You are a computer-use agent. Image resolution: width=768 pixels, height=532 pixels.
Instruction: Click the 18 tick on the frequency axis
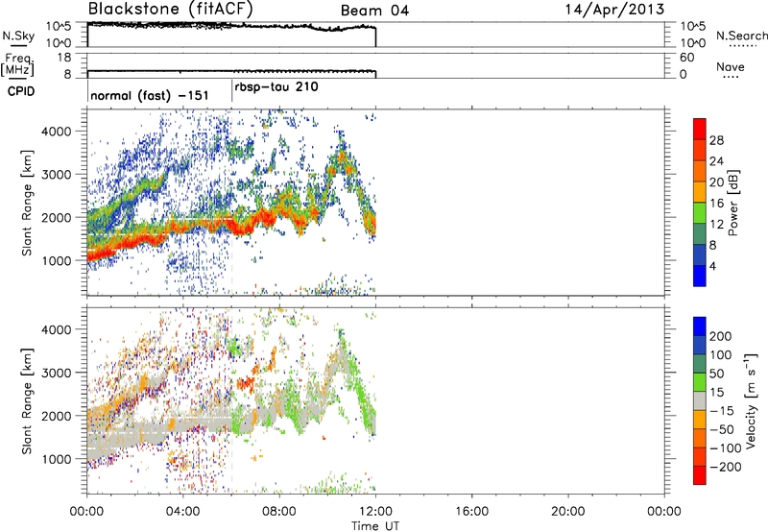tap(64, 58)
